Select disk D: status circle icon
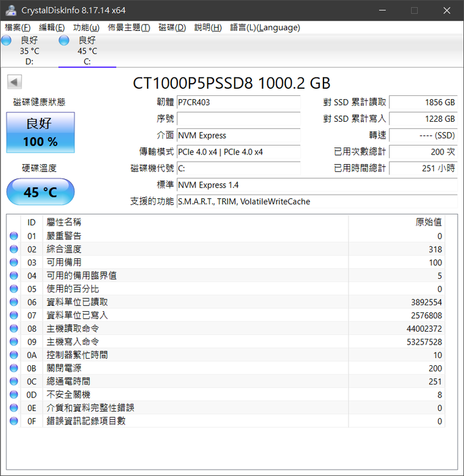This screenshot has height=476, width=464. [x=6, y=41]
